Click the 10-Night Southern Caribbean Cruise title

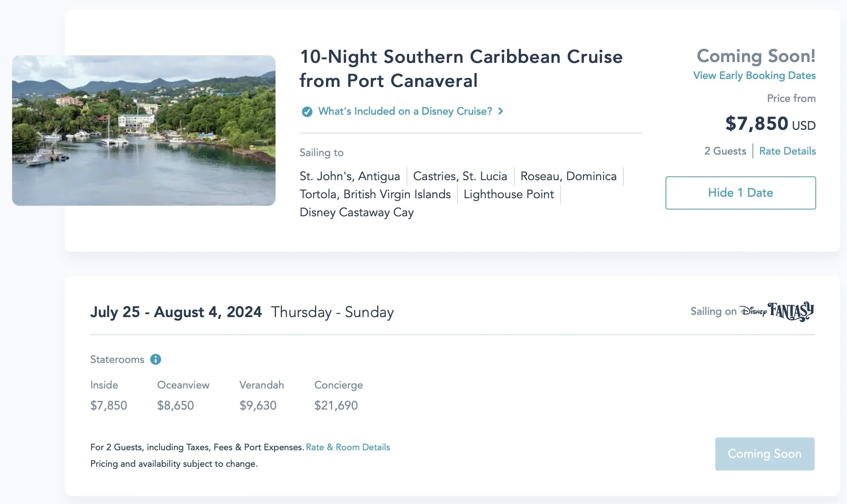pyautogui.click(x=461, y=68)
